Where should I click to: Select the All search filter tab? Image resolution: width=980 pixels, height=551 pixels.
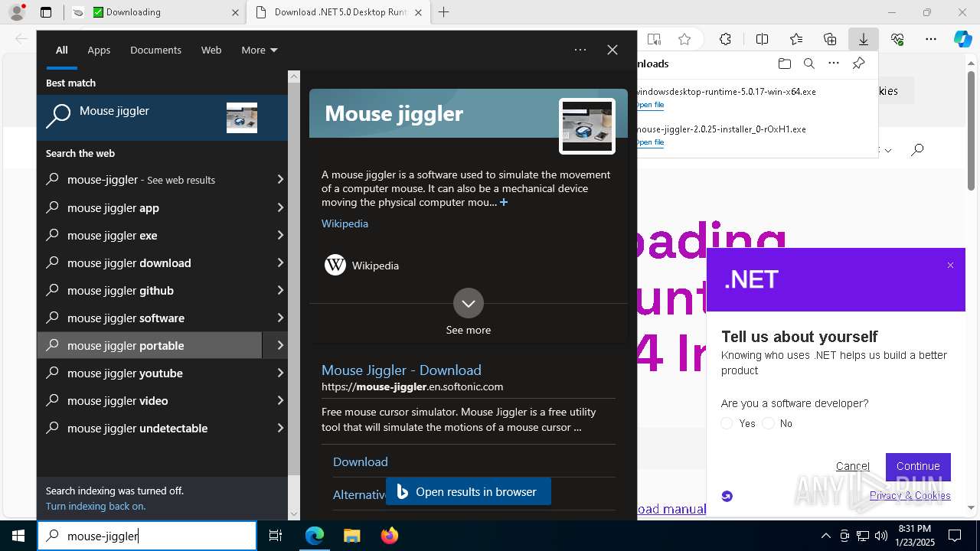[x=62, y=50]
